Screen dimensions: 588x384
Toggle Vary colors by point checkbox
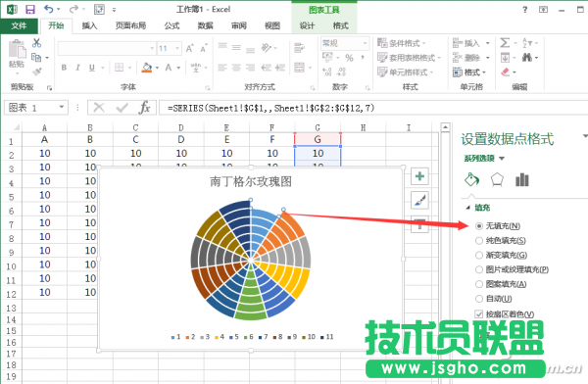click(x=479, y=313)
